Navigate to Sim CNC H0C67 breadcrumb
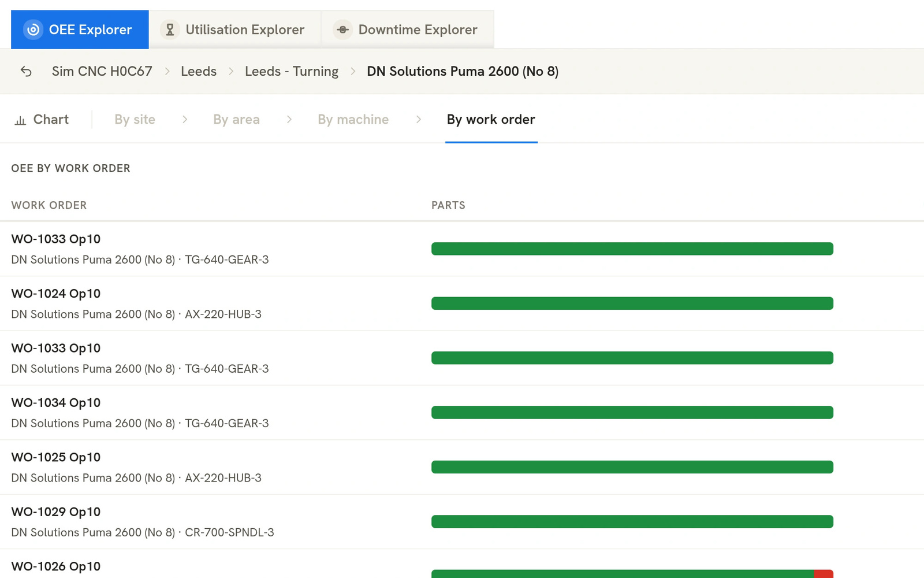Screen dimensions: 924x578 point(102,71)
